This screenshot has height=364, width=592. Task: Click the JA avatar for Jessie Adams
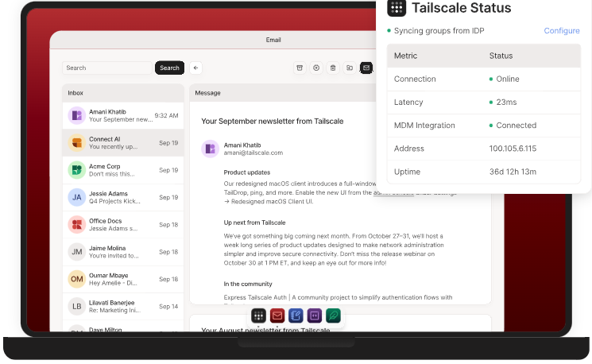76,197
